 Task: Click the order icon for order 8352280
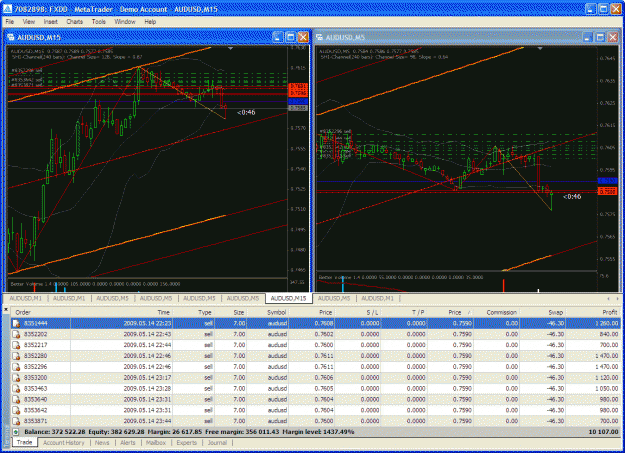[16, 356]
